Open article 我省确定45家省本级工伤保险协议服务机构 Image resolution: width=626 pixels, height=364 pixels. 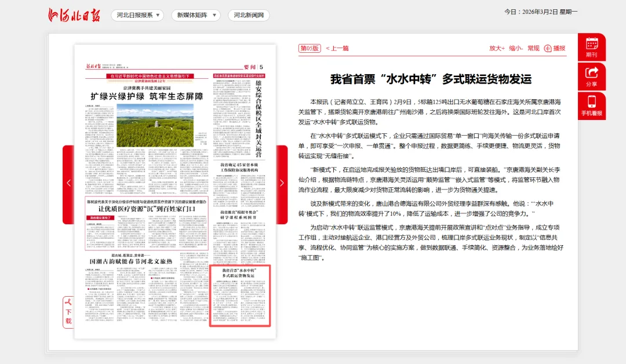pos(239,168)
